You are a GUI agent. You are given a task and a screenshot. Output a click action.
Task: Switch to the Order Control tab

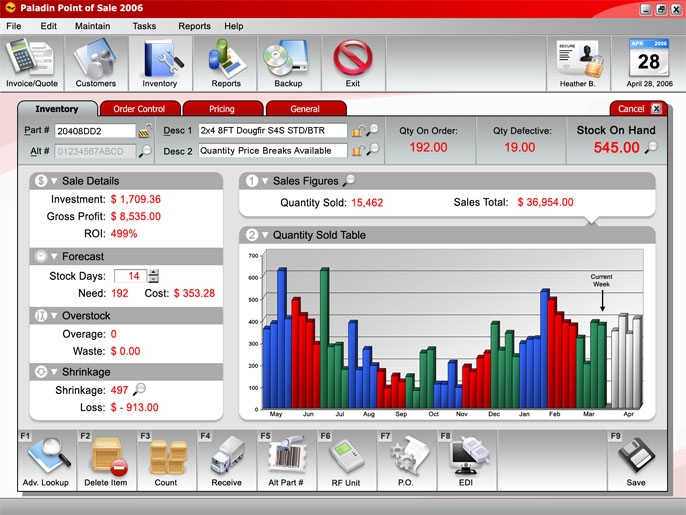140,109
